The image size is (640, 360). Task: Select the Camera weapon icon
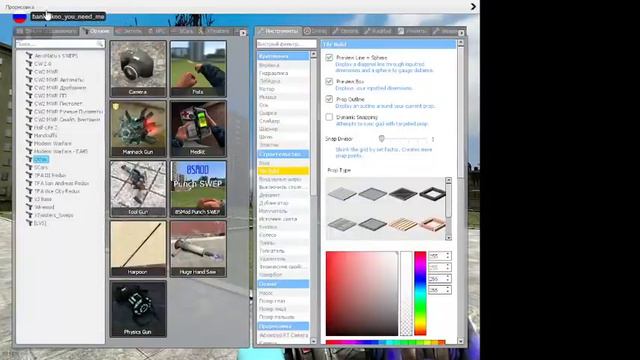pyautogui.click(x=138, y=69)
